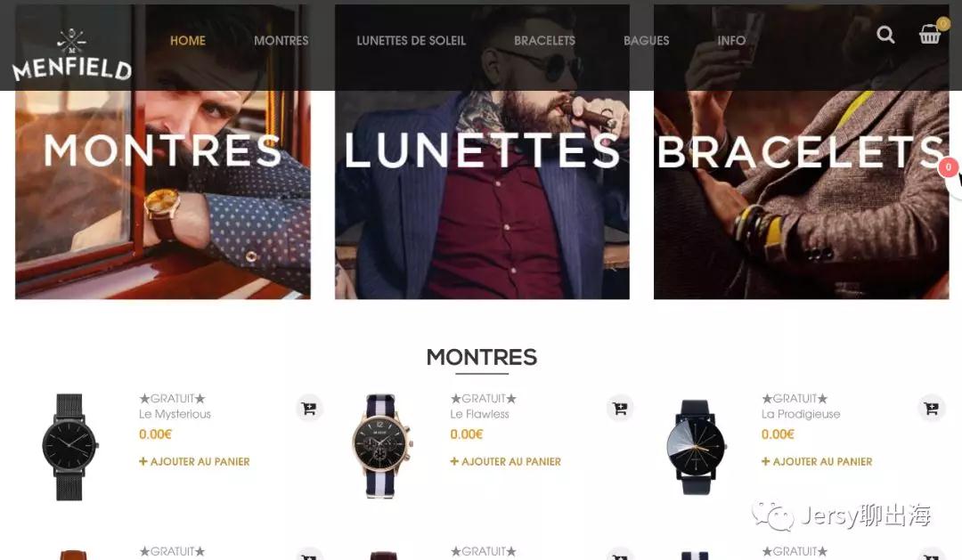Open the search magnifier icon
This screenshot has height=560, width=962.
click(885, 35)
